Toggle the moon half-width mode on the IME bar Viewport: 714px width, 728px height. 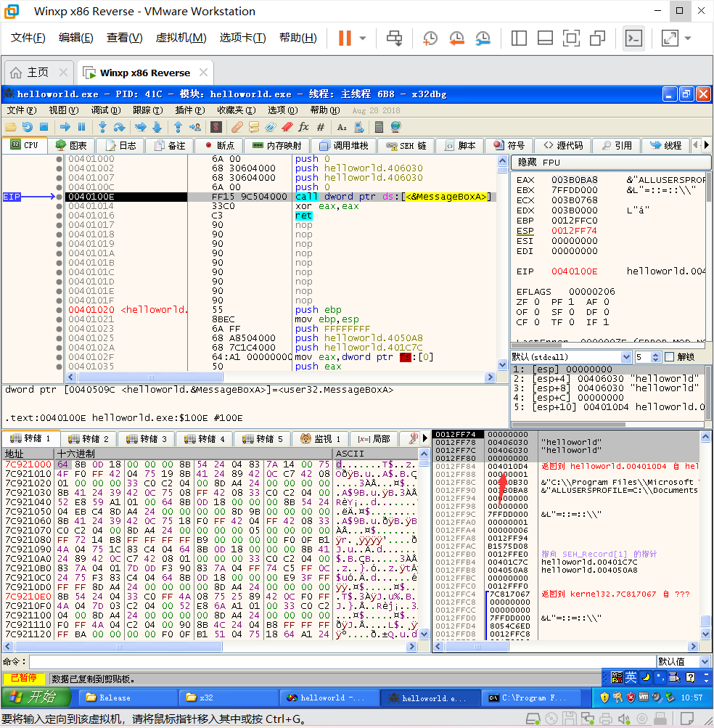point(646,677)
